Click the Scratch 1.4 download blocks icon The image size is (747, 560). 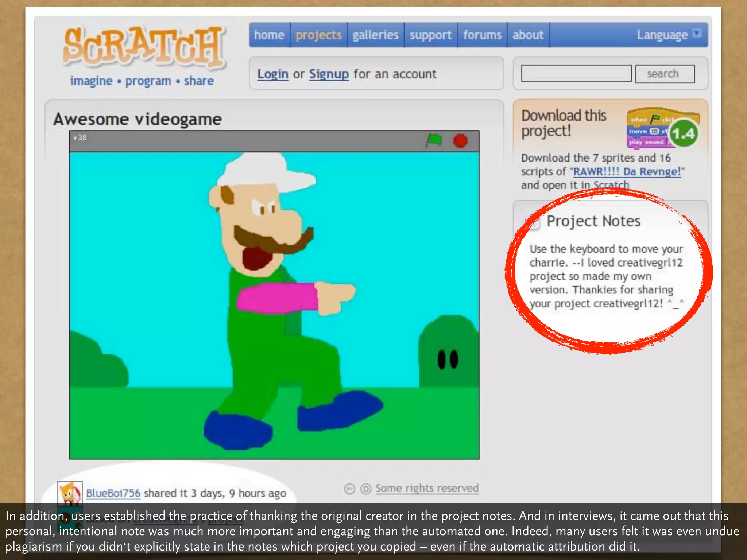pyautogui.click(x=663, y=128)
